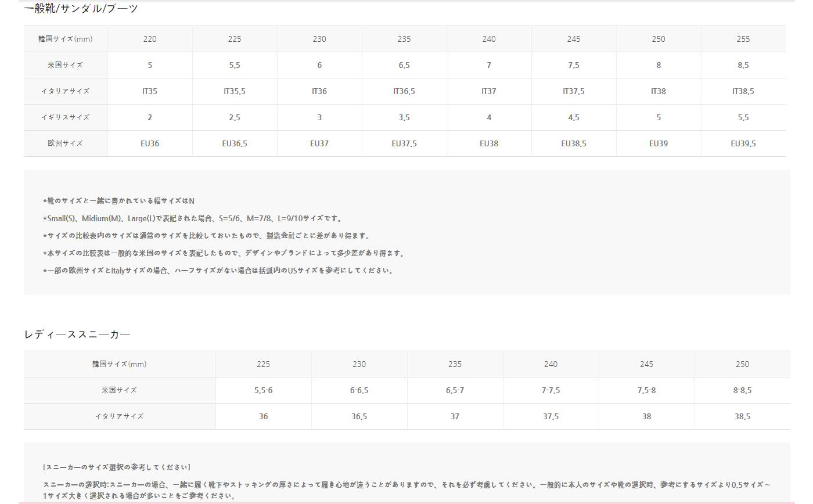Select the 一般靴/サンダル/ブーツ section heading
Screen dimensions: 813x504
pyautogui.click(x=78, y=9)
